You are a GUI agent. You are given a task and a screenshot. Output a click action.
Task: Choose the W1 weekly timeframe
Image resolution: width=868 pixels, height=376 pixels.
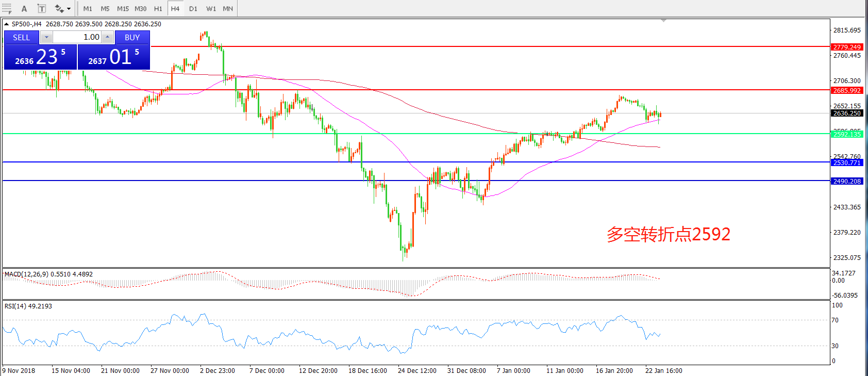(x=211, y=8)
